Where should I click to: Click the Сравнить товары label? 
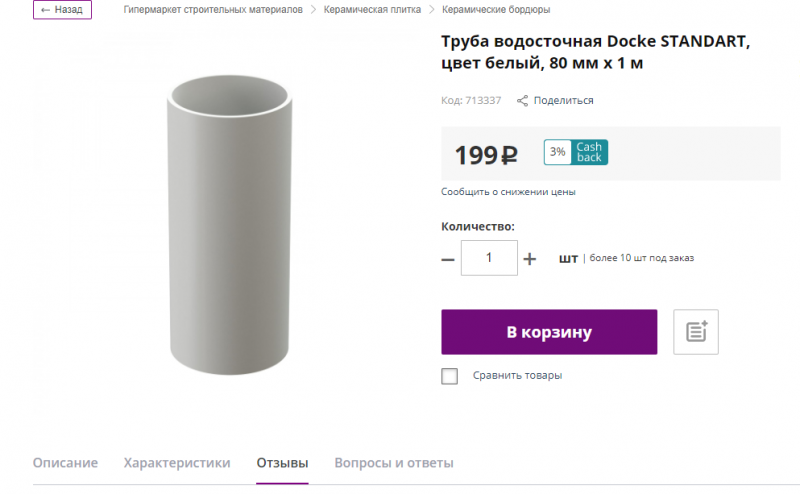(517, 375)
